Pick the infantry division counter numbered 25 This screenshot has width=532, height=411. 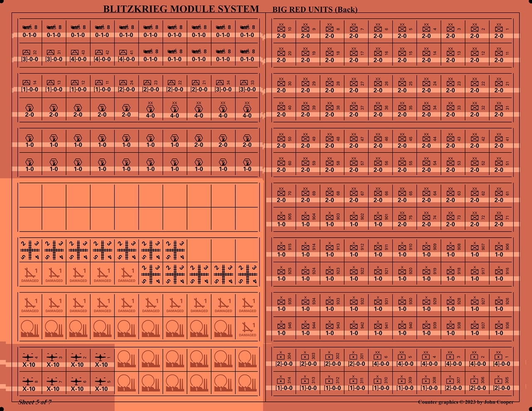click(405, 86)
